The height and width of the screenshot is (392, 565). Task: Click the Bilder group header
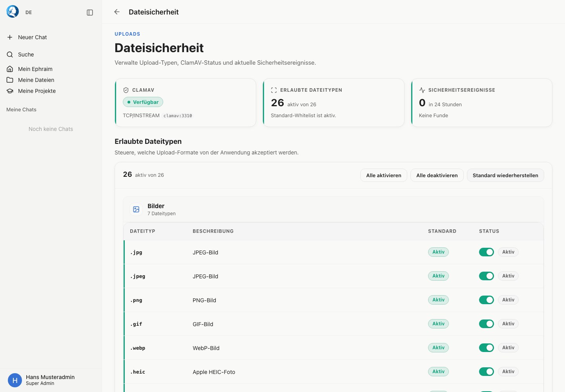334,209
